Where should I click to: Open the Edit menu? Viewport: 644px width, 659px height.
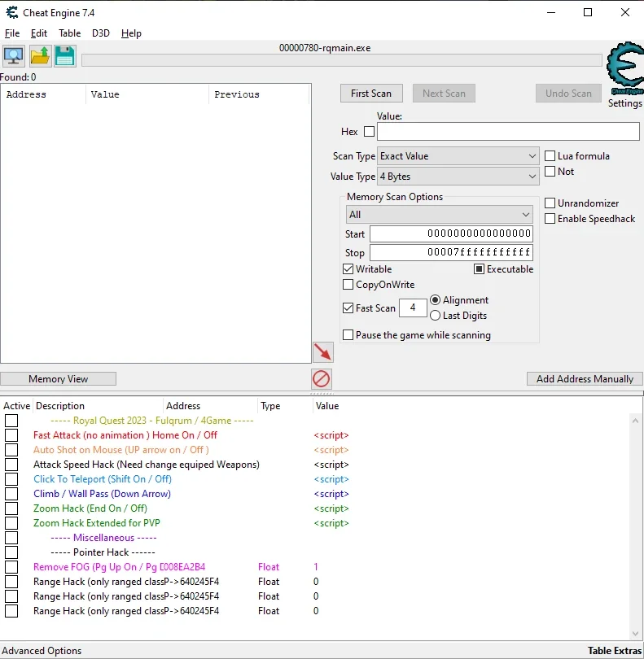39,33
